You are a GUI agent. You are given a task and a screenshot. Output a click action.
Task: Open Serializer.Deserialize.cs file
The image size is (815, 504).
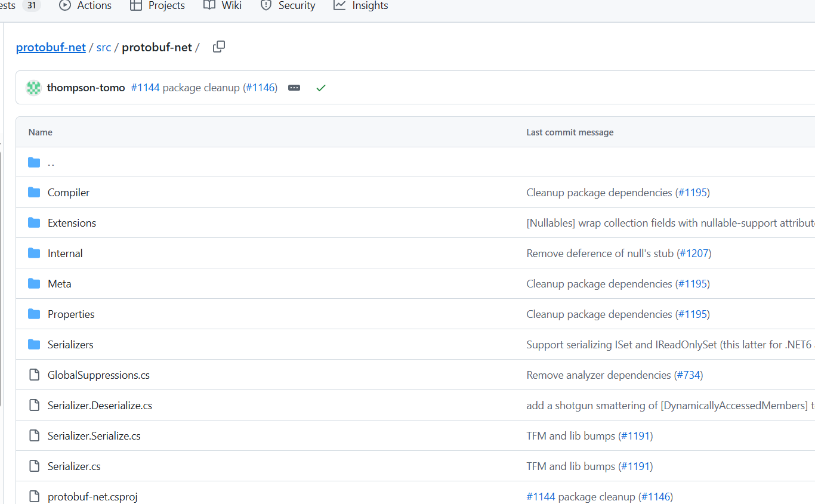point(100,406)
